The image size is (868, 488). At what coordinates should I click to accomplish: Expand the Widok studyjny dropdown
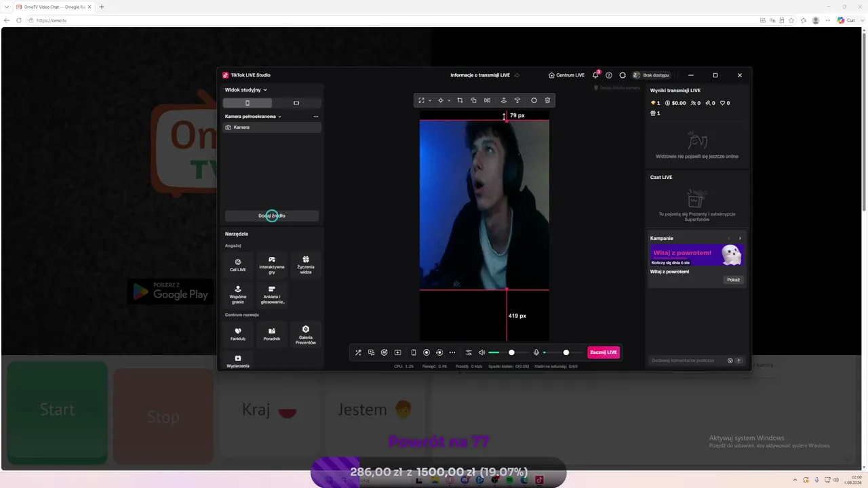246,89
